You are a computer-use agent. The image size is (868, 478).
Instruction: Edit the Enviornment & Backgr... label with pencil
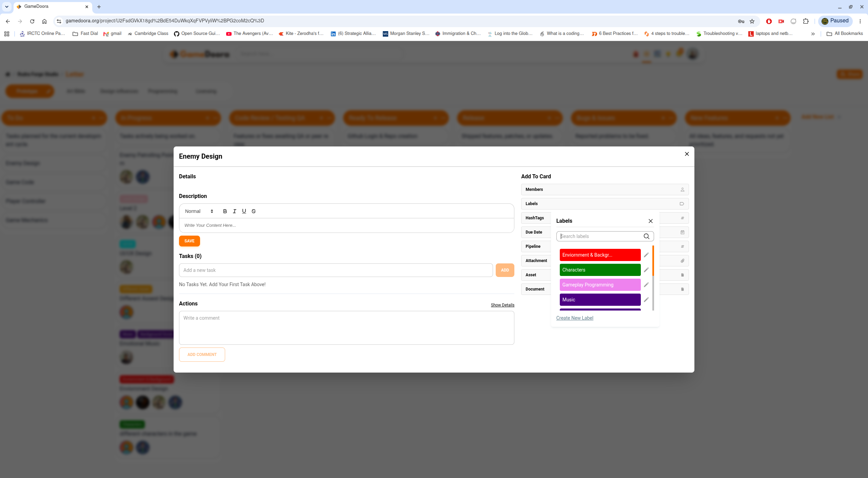[x=646, y=255]
